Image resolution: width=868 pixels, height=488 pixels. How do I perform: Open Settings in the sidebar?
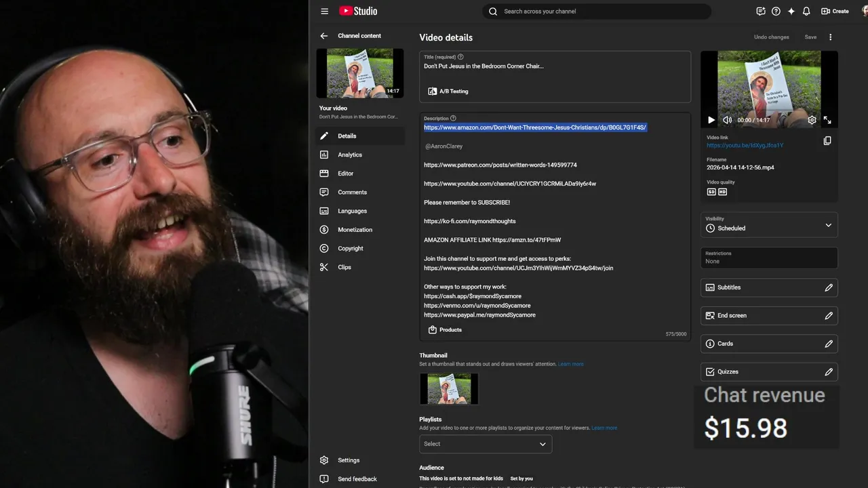[360, 460]
